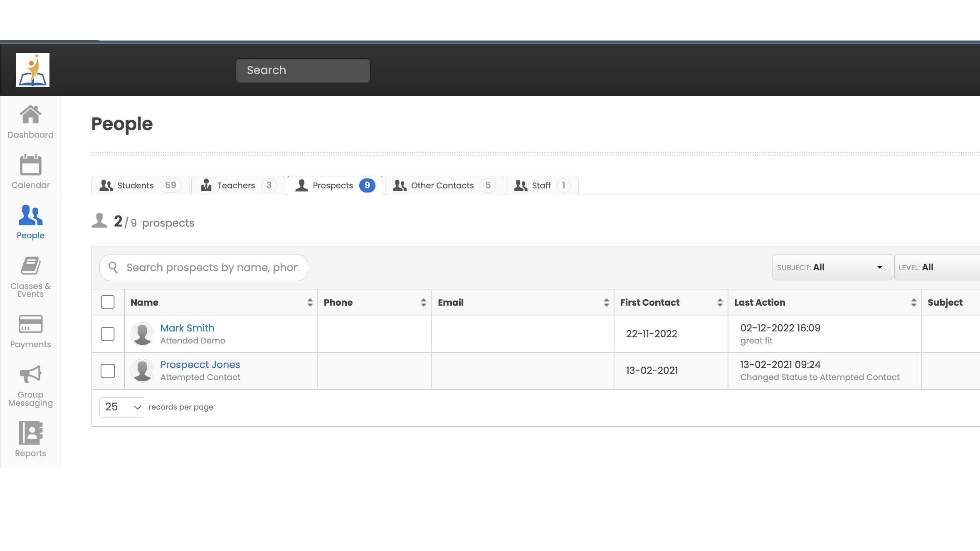980x551 pixels.
Task: Open Mark Smith's prospect profile
Action: [x=187, y=328]
